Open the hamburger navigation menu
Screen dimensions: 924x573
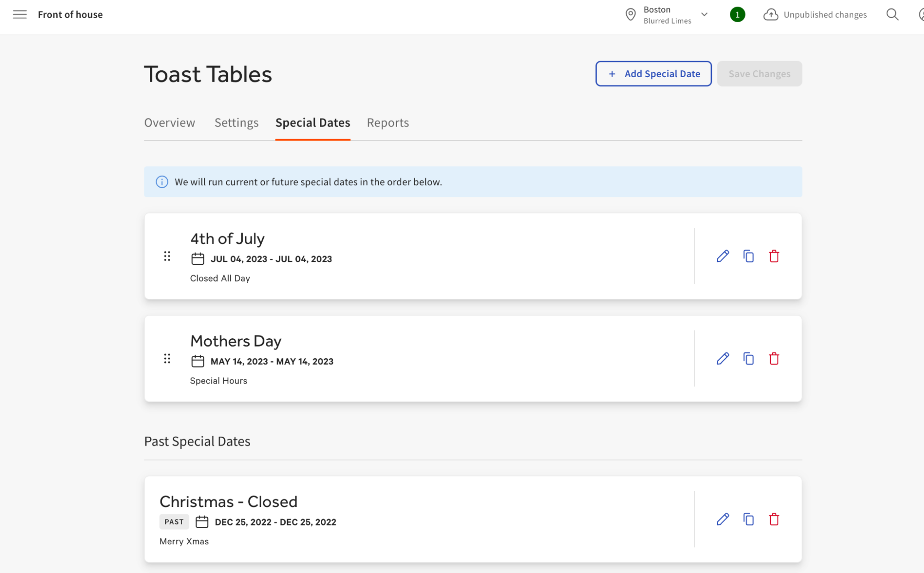[20, 14]
